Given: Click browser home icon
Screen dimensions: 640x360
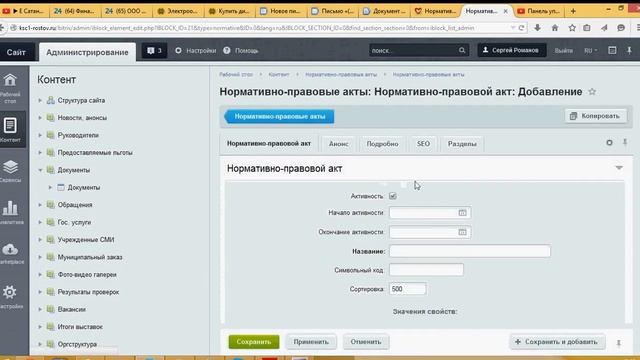Looking at the screenshot, I should pyautogui.click(x=554, y=28).
